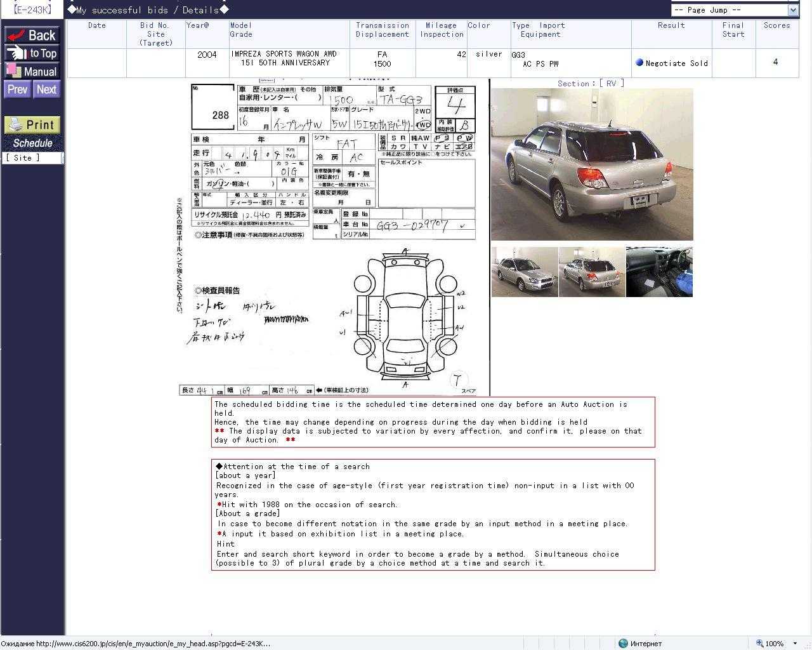The image size is (812, 650).
Task: Click 'Attention at the time of a search' heading
Action: point(292,467)
